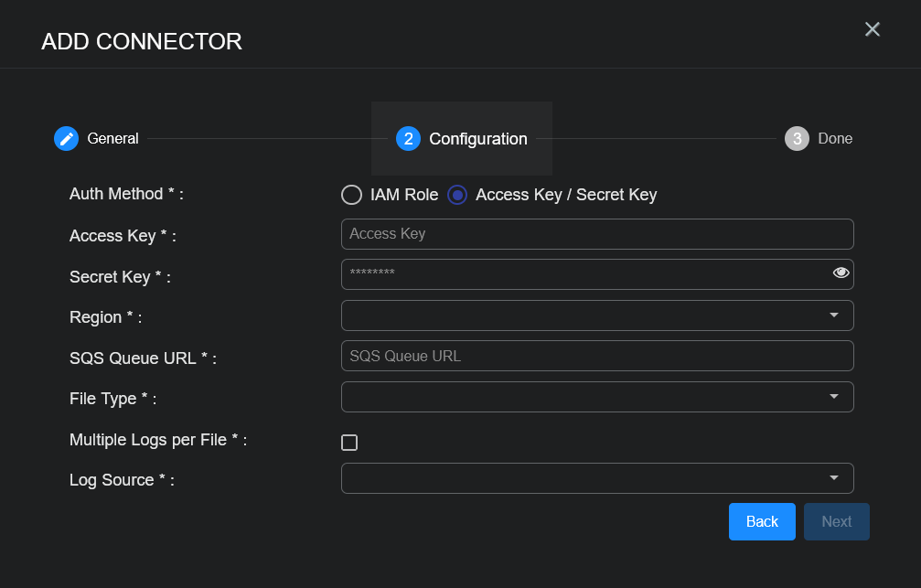The width and height of the screenshot is (921, 588).
Task: Click the pencil icon for General step
Action: tap(66, 138)
